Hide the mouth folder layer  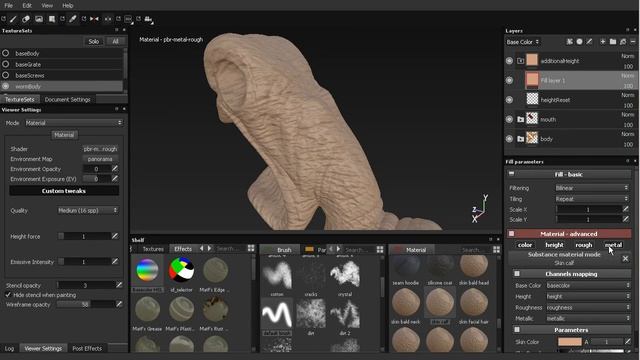click(509, 120)
